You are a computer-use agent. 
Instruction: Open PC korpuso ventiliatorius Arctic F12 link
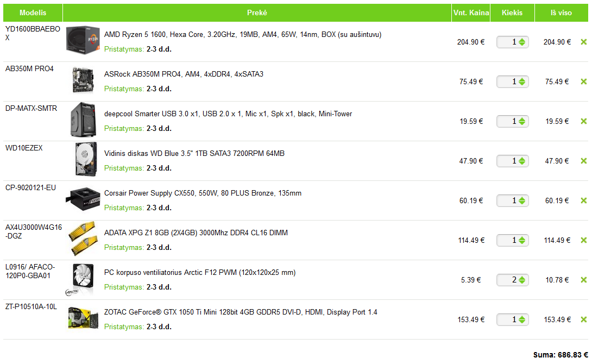click(x=200, y=272)
